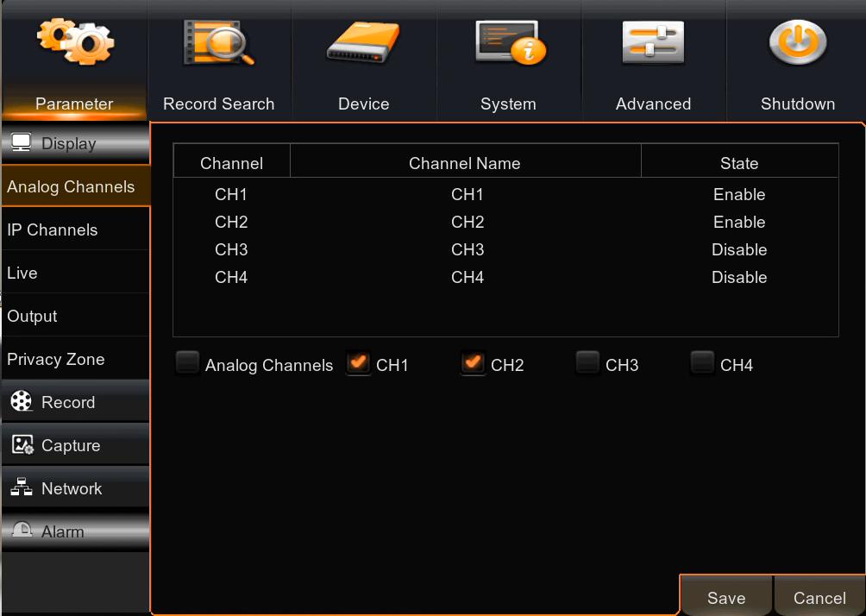The image size is (866, 616).
Task: Click the Disable state of CH3
Action: [x=739, y=249]
